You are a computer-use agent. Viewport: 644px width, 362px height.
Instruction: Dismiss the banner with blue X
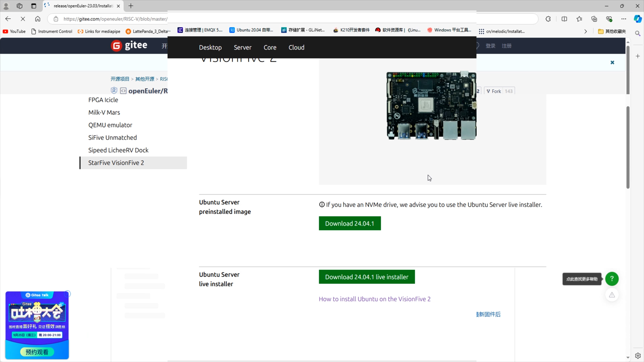click(612, 63)
